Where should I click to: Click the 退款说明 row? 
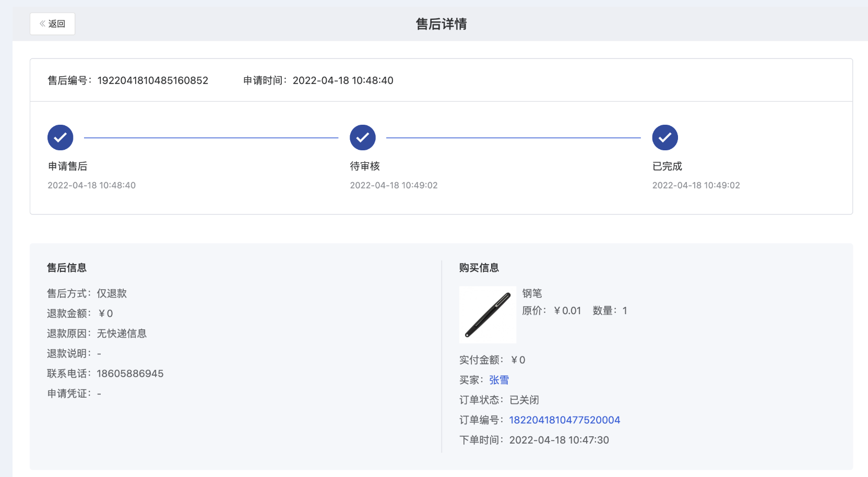pyautogui.click(x=74, y=353)
